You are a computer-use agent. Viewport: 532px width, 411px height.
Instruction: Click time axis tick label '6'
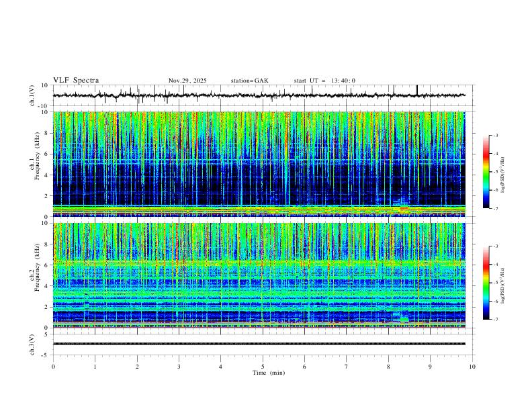(304, 367)
